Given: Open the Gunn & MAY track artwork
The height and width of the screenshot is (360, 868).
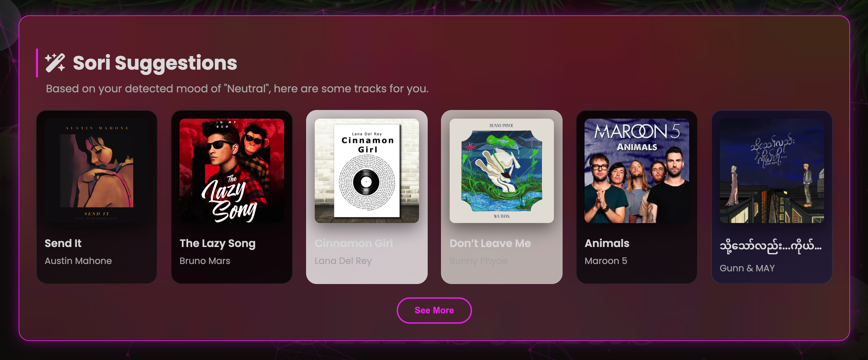Looking at the screenshot, I should pyautogui.click(x=772, y=171).
